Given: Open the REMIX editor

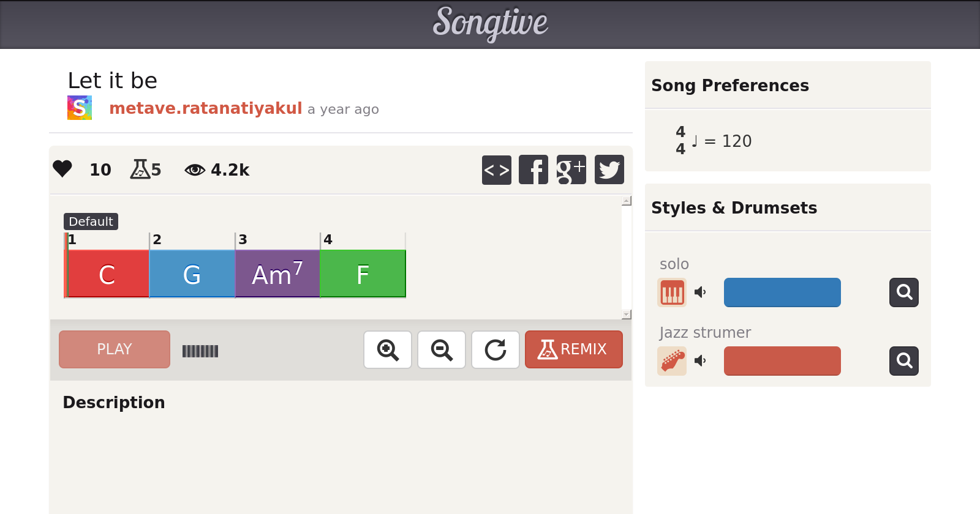Looking at the screenshot, I should 573,349.
